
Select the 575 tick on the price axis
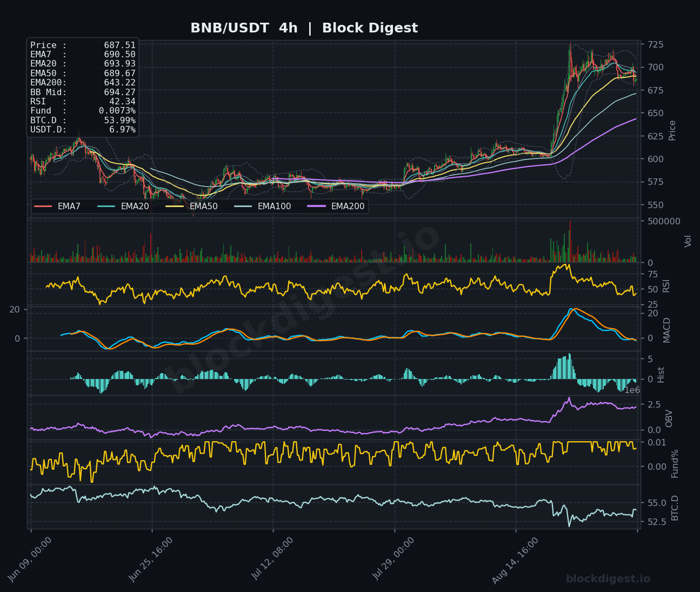[x=655, y=182]
